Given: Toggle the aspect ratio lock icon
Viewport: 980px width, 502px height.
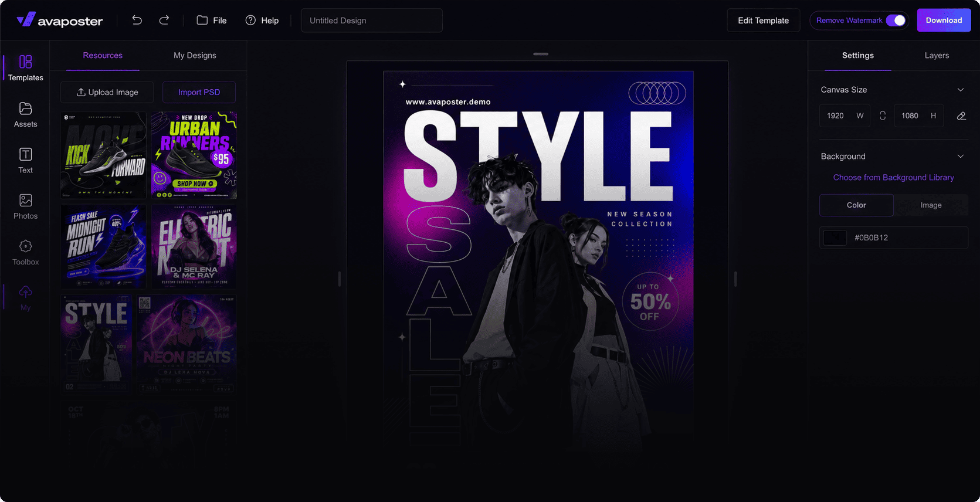Looking at the screenshot, I should pyautogui.click(x=883, y=116).
